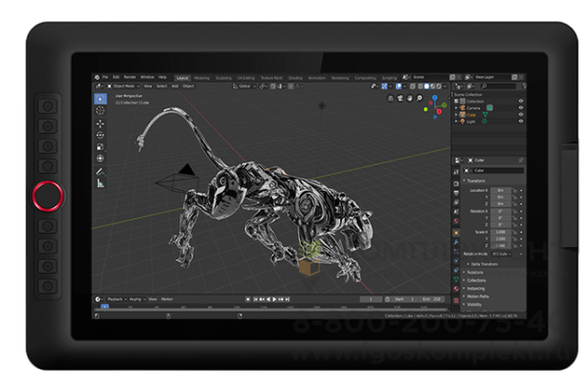Click the Add menu in viewport header
The height and width of the screenshot is (383, 588).
pyautogui.click(x=175, y=86)
